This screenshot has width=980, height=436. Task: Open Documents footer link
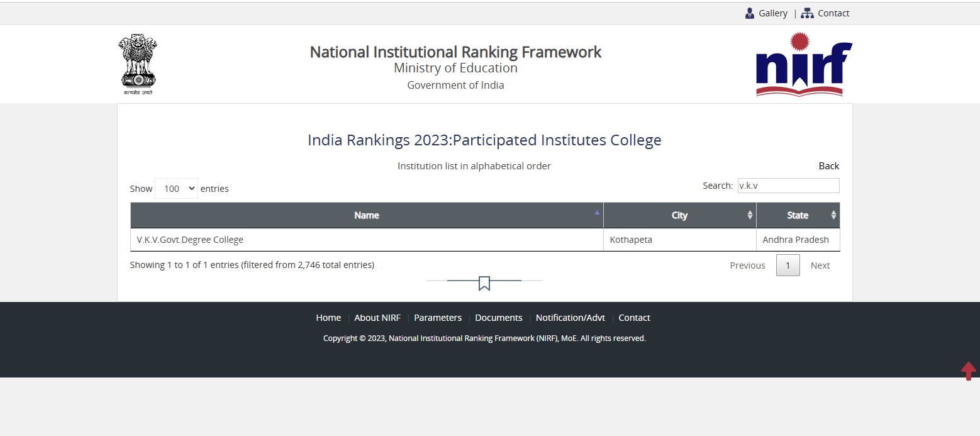coord(499,318)
